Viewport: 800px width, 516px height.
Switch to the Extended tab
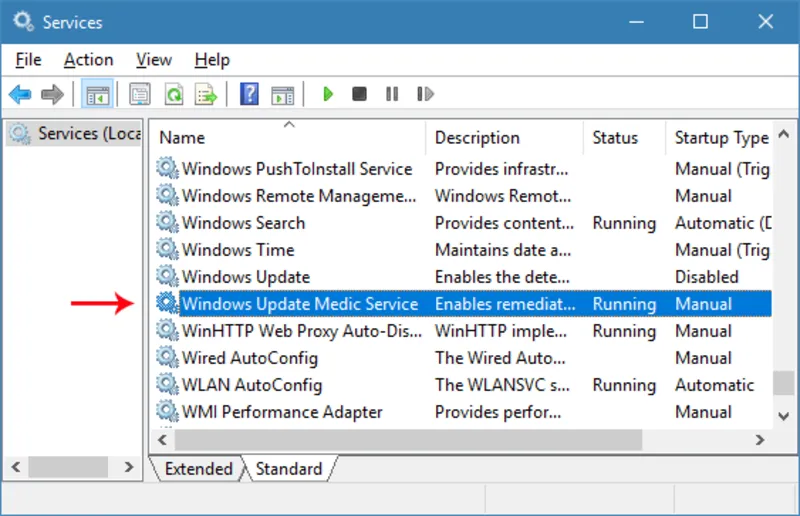click(198, 469)
